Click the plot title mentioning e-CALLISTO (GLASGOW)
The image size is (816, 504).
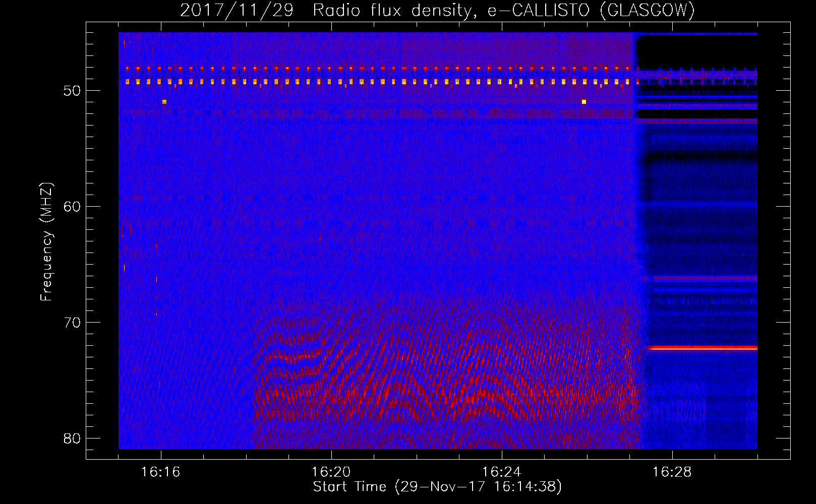437,10
